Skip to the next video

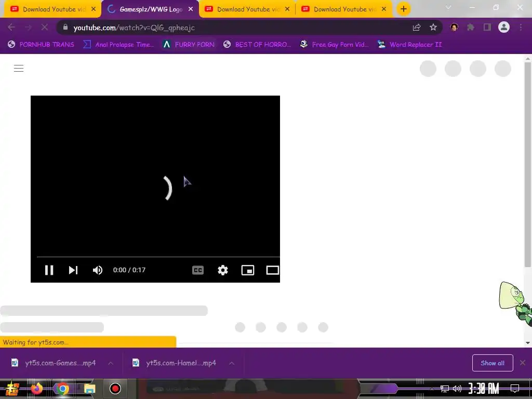pos(73,270)
